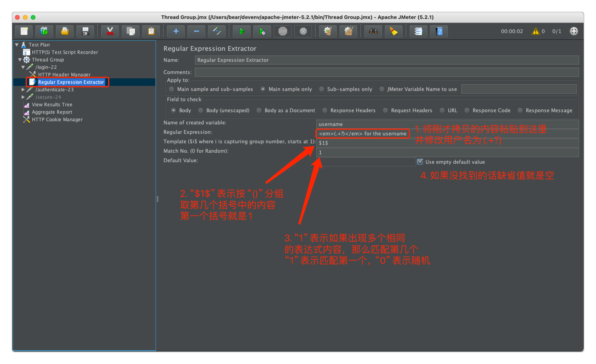Click the Toggle enable/disable icon
Screen dimensions: 596x364
pyautogui.click(x=217, y=31)
